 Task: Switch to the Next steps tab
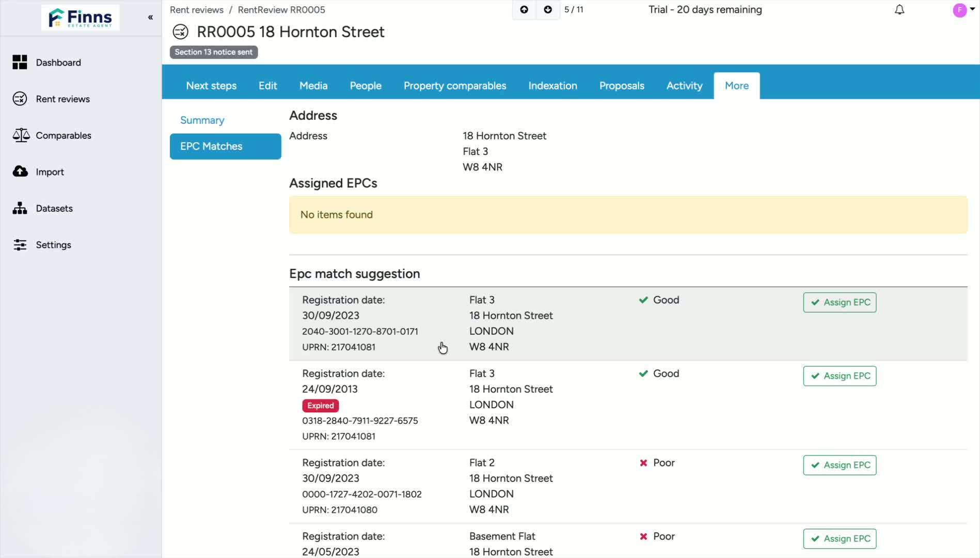[x=211, y=86]
